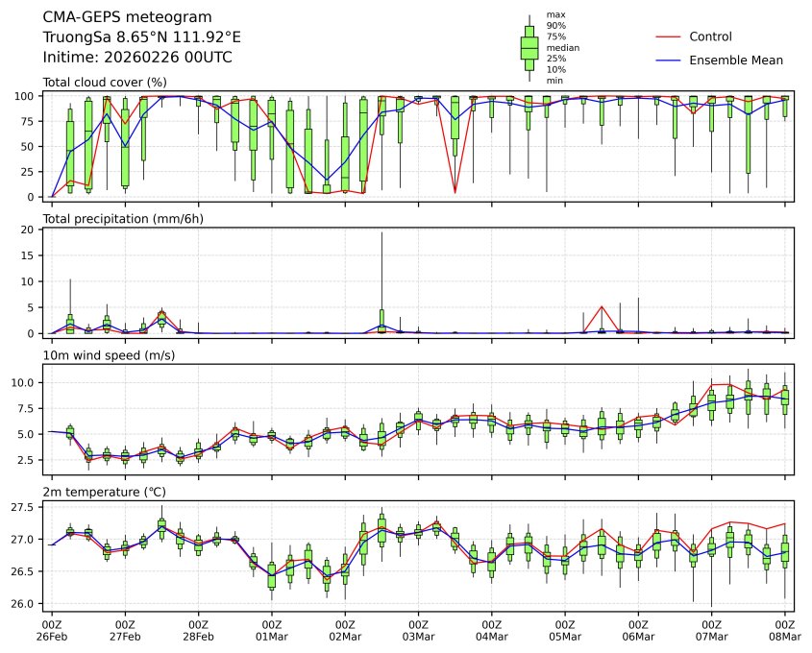Click the red Control precipitation peak
812x653 pixels.
(602, 307)
